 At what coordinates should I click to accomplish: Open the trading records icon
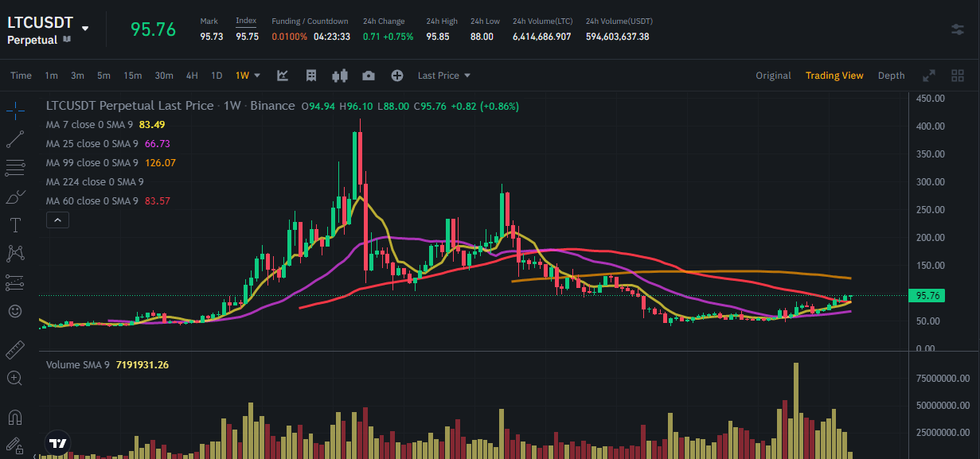pyautogui.click(x=311, y=76)
